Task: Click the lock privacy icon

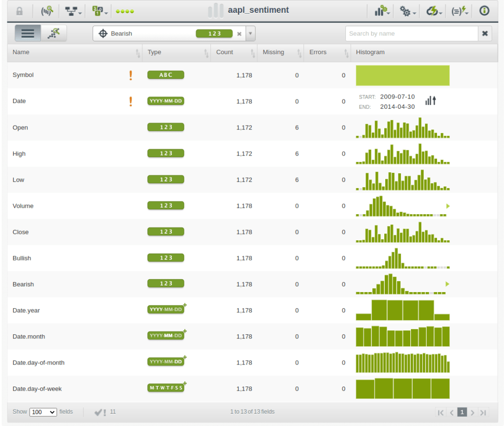Action: (19, 11)
